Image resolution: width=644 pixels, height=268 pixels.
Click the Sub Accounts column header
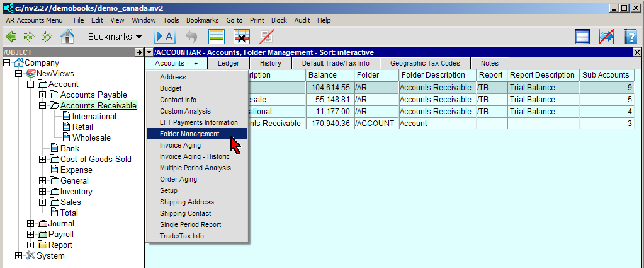tap(606, 75)
